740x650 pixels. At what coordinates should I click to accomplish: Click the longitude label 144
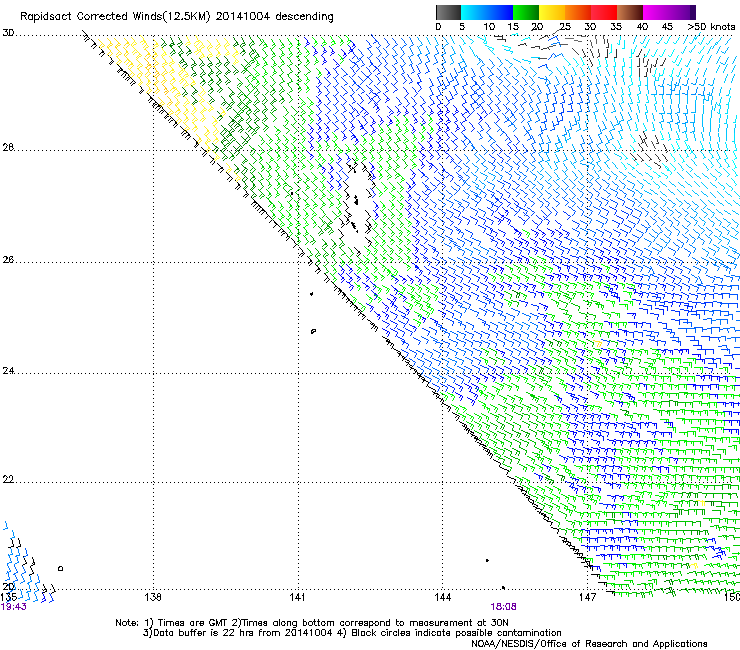tap(442, 597)
